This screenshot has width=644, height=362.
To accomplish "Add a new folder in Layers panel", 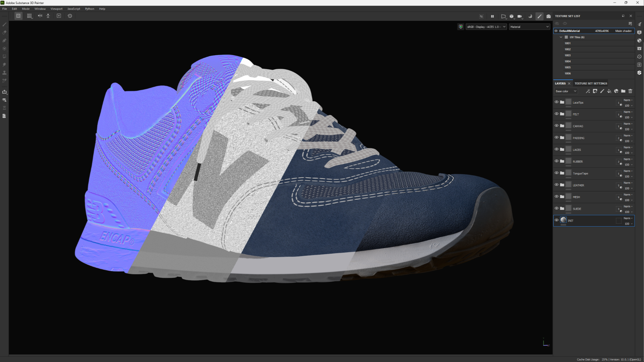I will pos(623,91).
